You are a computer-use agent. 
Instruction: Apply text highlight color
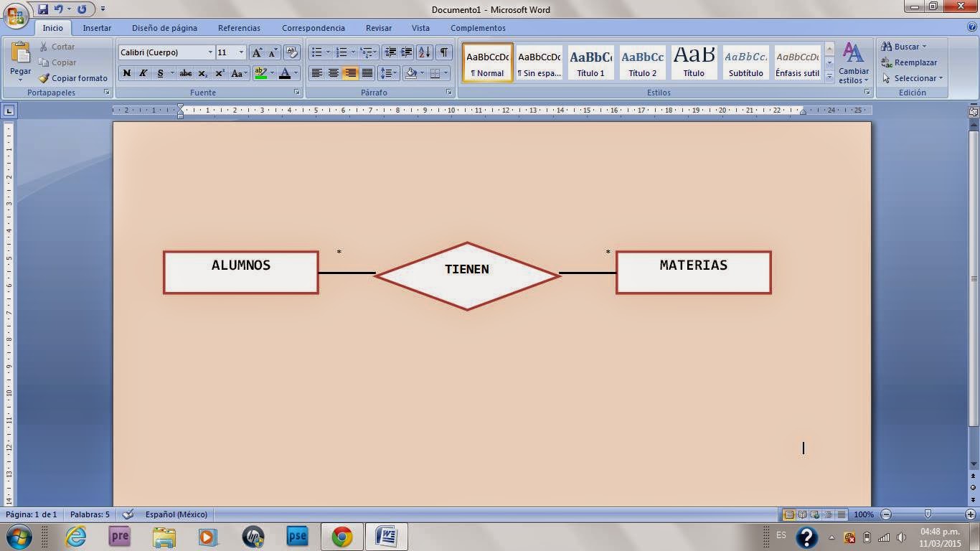pos(263,73)
